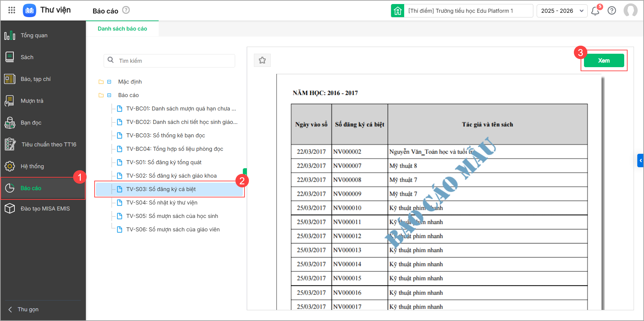Select TV-S02: Sổ đăng ký sách giáo khoa
The image size is (644, 321).
pyautogui.click(x=171, y=176)
